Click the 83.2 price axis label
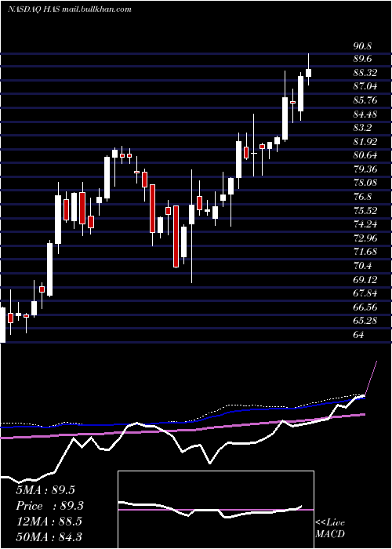This screenshot has height=549, width=392. (x=362, y=128)
